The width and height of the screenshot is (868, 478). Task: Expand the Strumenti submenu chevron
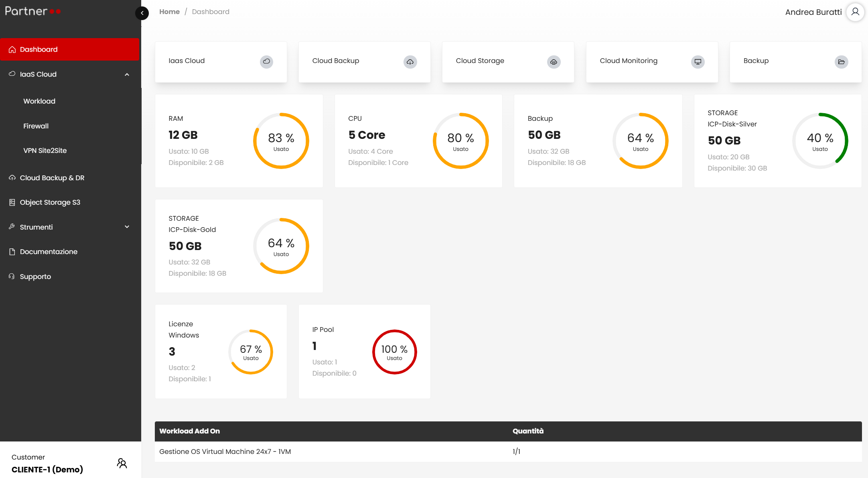(x=127, y=227)
